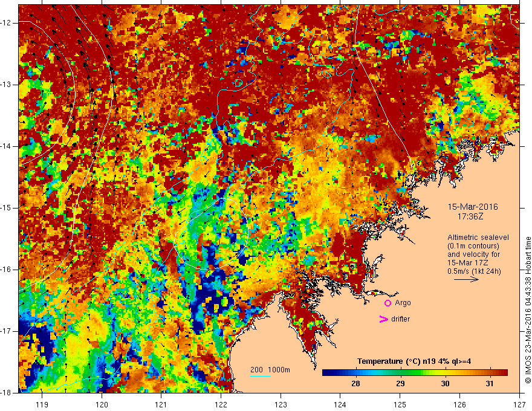Click latitude axis label '-13'
The height and width of the screenshot is (411, 532).
click(x=6, y=85)
